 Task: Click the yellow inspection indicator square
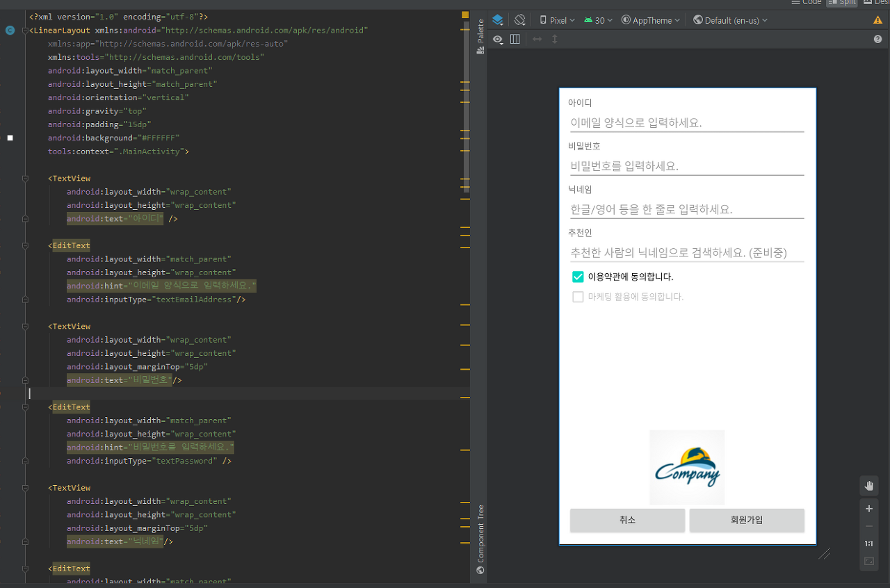click(465, 15)
